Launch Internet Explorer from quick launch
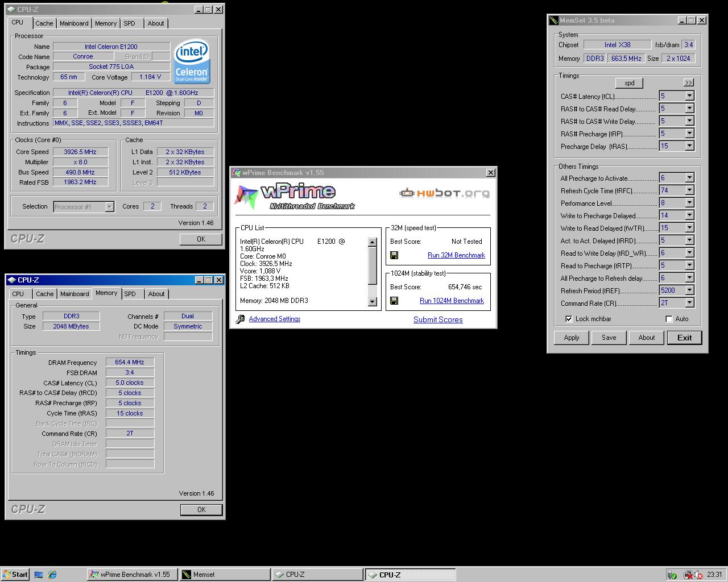 (52, 575)
